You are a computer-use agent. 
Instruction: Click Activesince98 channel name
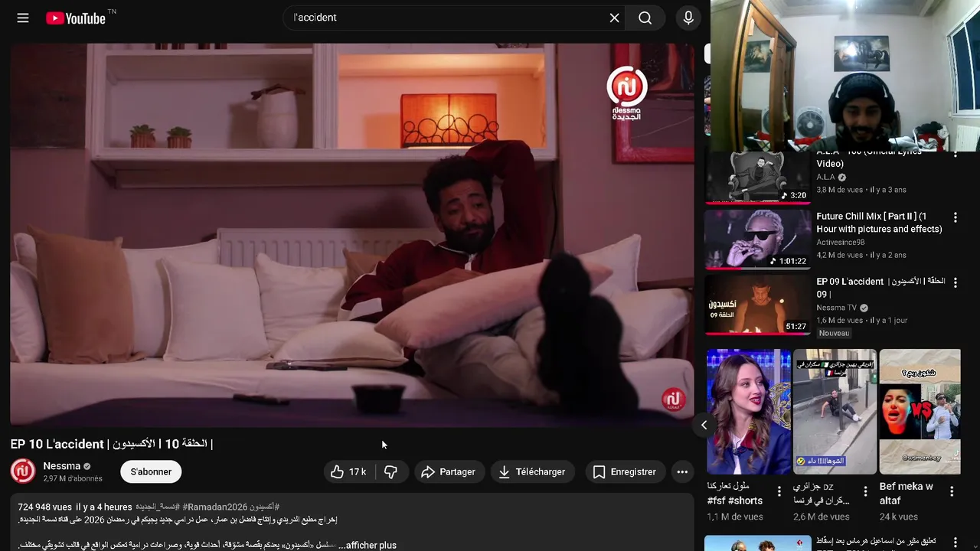[841, 243]
